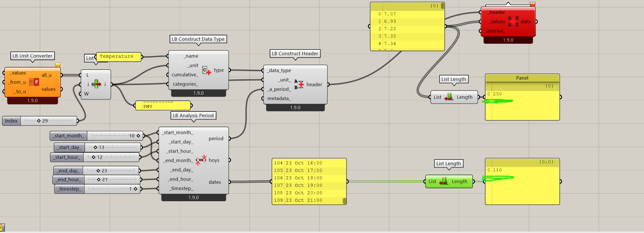This screenshot has width=644, height=233.
Task: Open red error balloon on data component
Action: [532, 4]
